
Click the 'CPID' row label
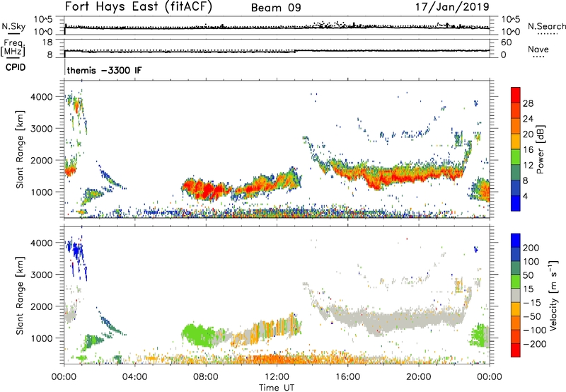[16, 67]
